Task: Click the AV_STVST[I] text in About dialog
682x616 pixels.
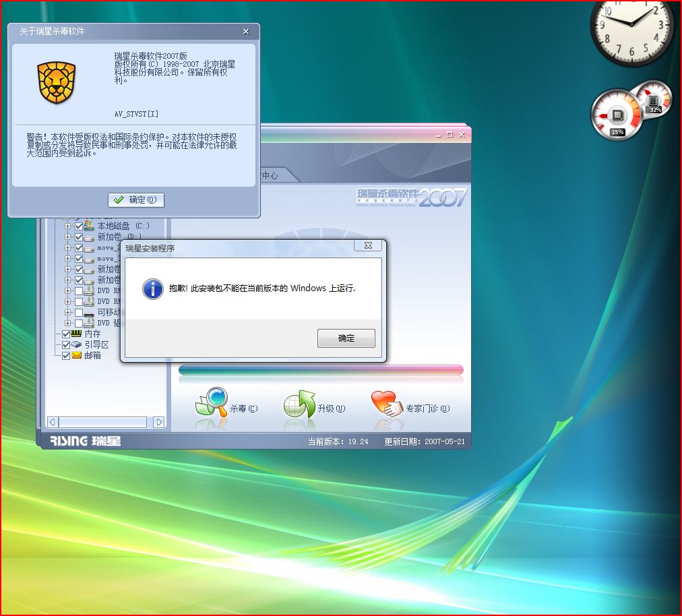Action: pyautogui.click(x=136, y=114)
